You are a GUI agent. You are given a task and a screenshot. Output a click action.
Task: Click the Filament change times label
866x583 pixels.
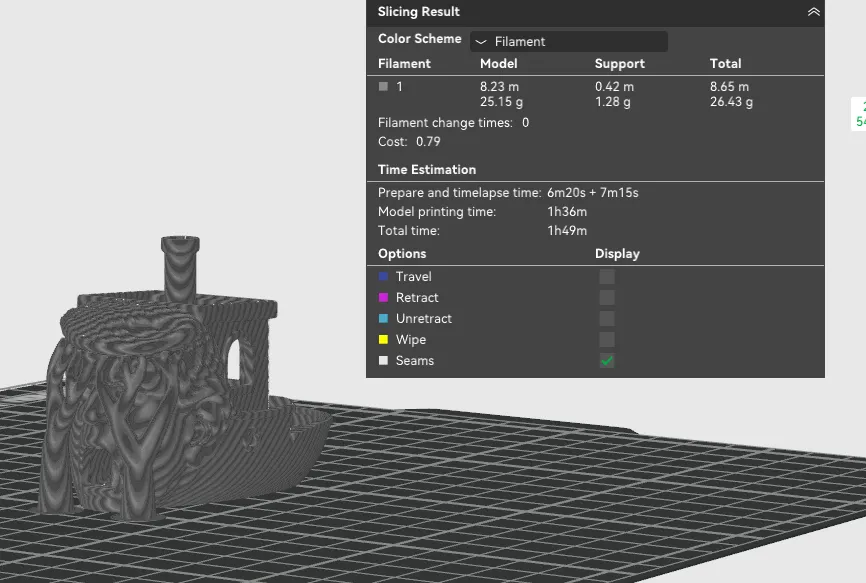445,123
